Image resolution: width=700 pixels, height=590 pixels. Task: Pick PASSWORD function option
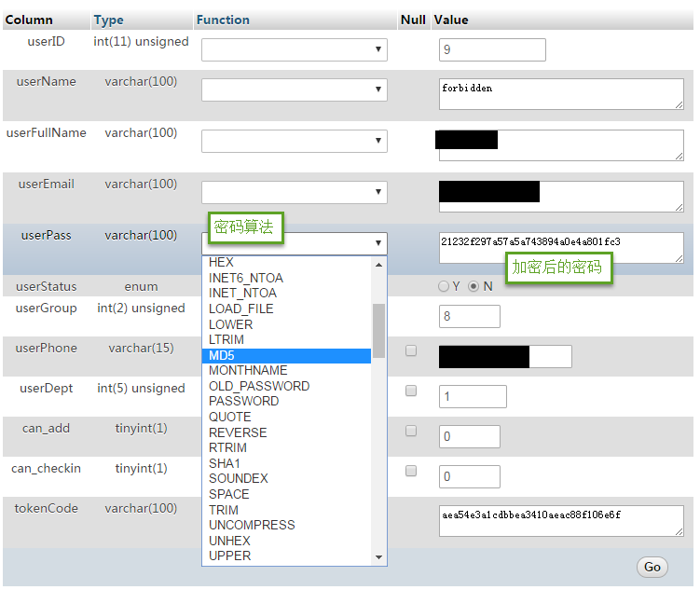pyautogui.click(x=243, y=401)
